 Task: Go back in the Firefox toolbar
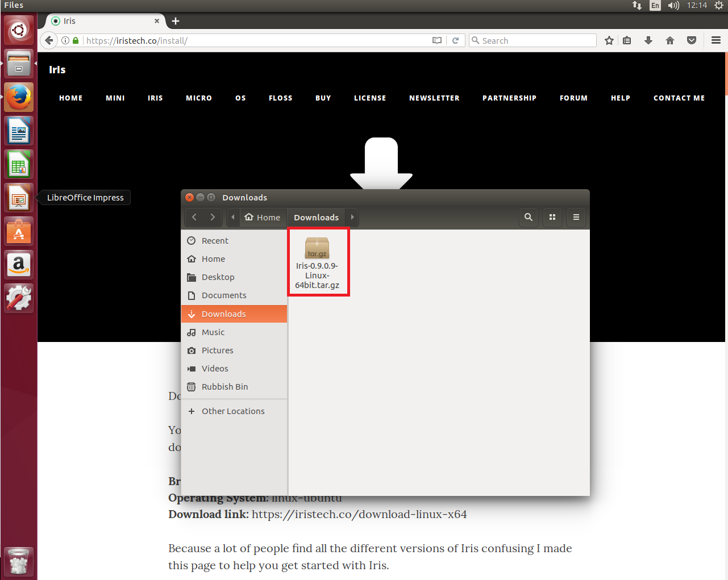(x=49, y=40)
